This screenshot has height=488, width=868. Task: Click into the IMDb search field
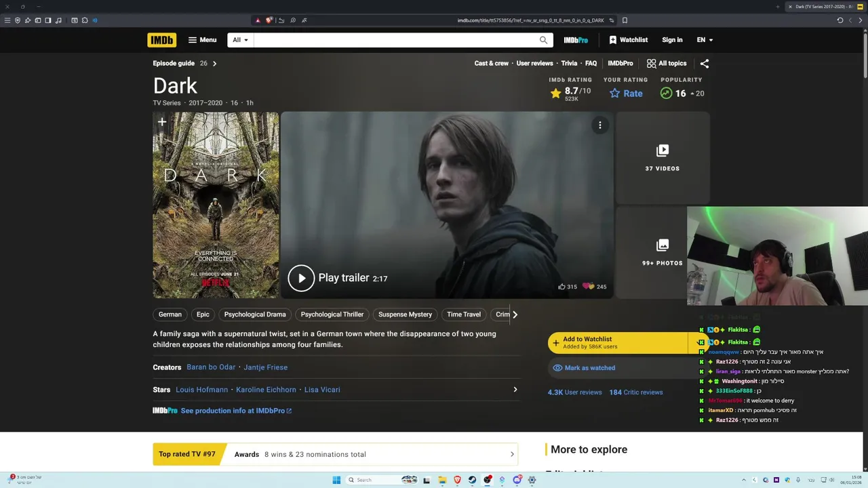pos(393,40)
